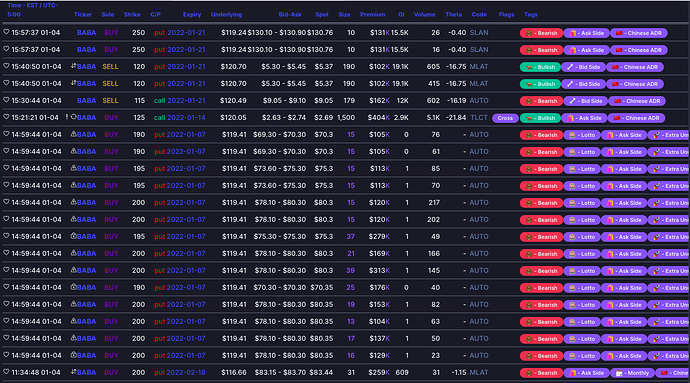690x383 pixels.
Task: Click the exclamation alert icon on the 15:21:21 row
Action: 67,117
